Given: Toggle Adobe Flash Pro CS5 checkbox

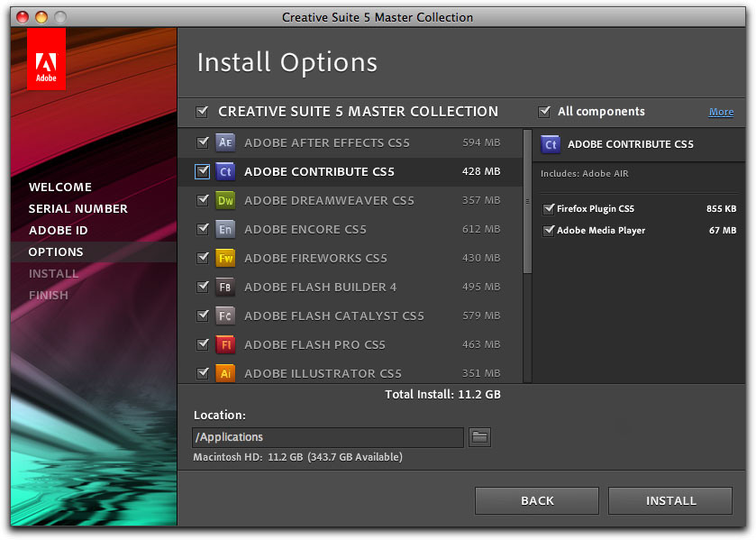Looking at the screenshot, I should tap(203, 344).
